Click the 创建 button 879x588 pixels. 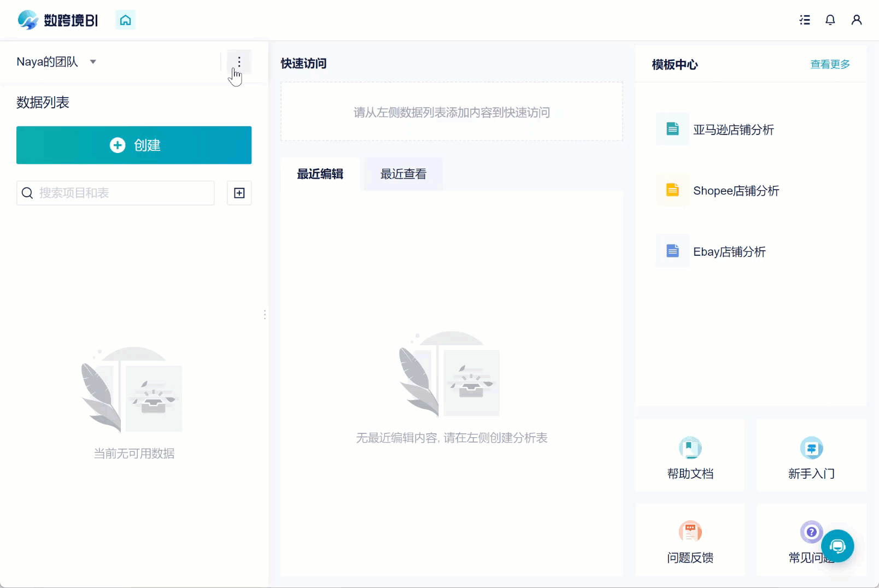[x=134, y=145]
